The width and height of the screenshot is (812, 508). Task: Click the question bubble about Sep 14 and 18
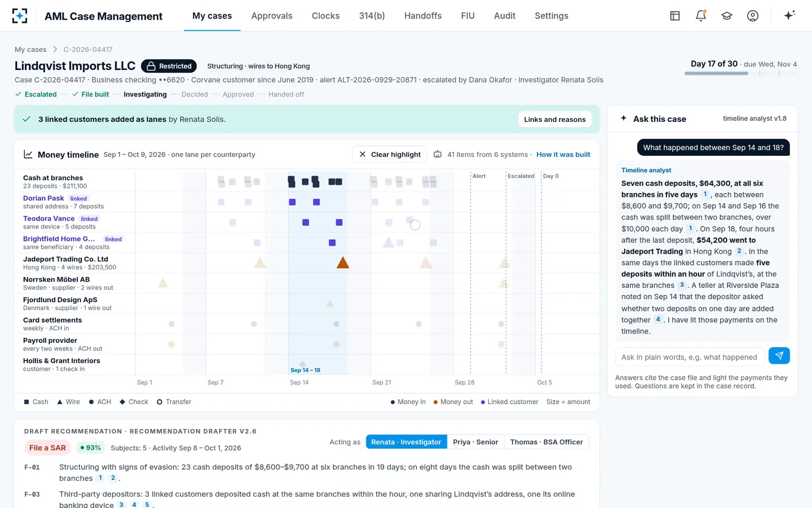[x=713, y=147]
